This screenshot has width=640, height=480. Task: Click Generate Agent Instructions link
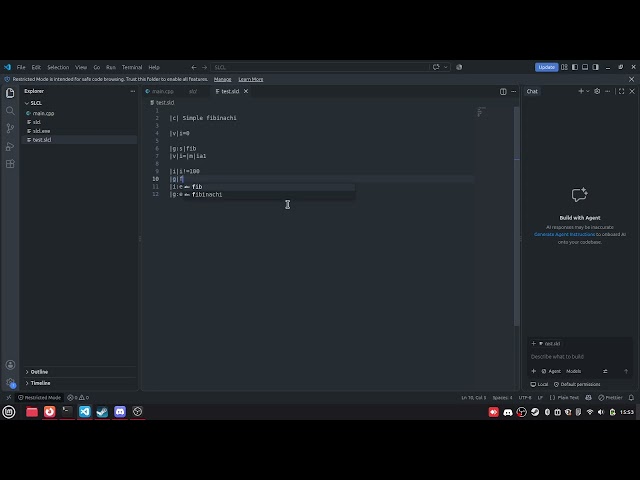(564, 234)
